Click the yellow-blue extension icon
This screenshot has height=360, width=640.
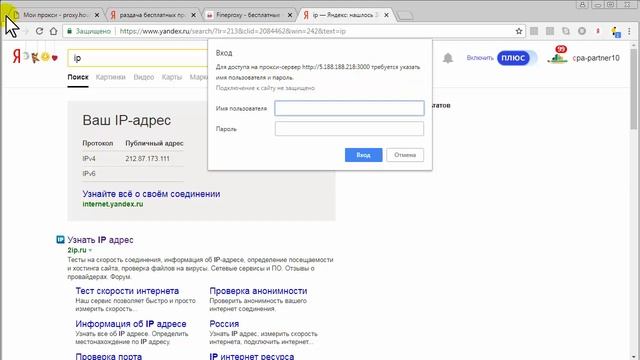(x=616, y=32)
